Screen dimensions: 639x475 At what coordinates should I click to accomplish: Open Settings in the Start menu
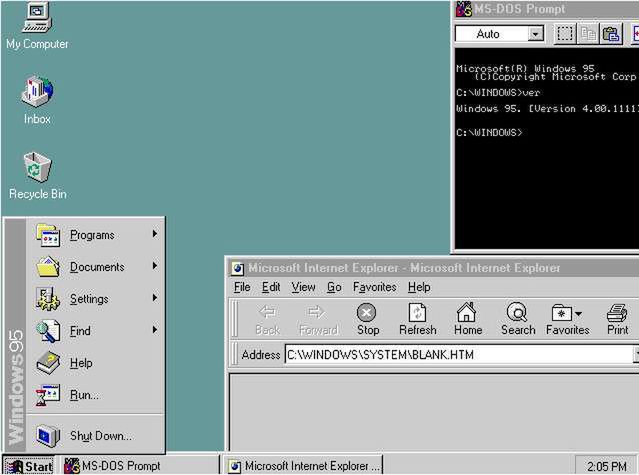(x=96, y=299)
